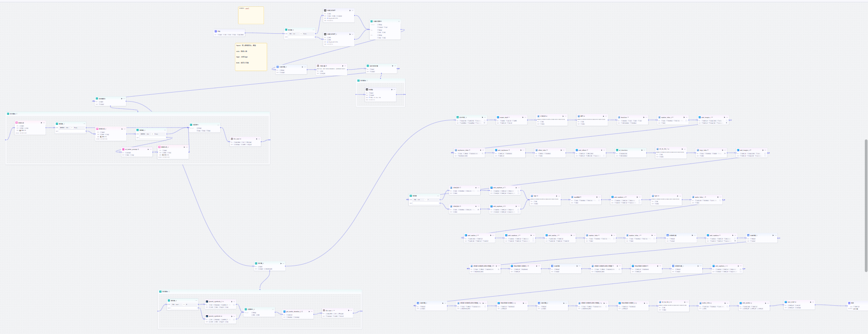Run the add_images_2 node
868x334 pixels.
763,150
